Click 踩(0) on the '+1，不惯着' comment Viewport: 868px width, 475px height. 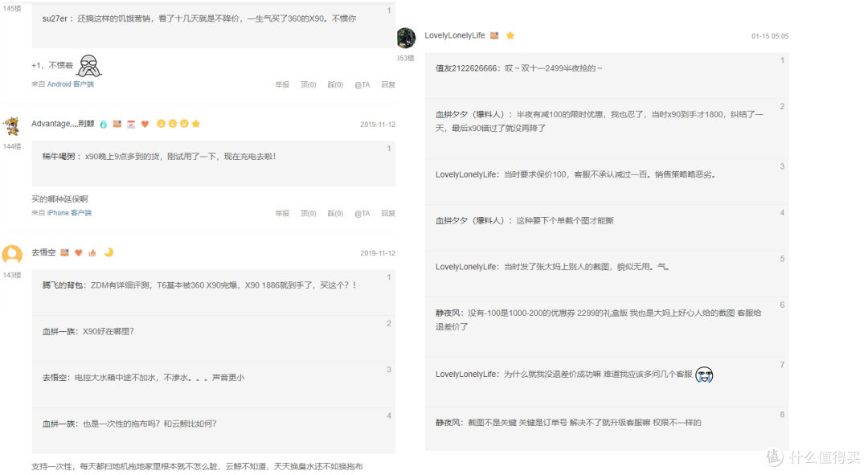(335, 84)
